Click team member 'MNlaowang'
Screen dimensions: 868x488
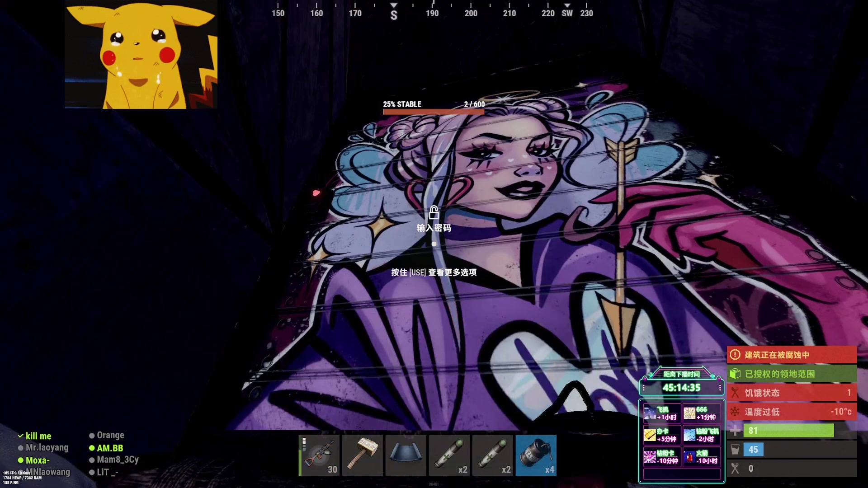click(49, 472)
